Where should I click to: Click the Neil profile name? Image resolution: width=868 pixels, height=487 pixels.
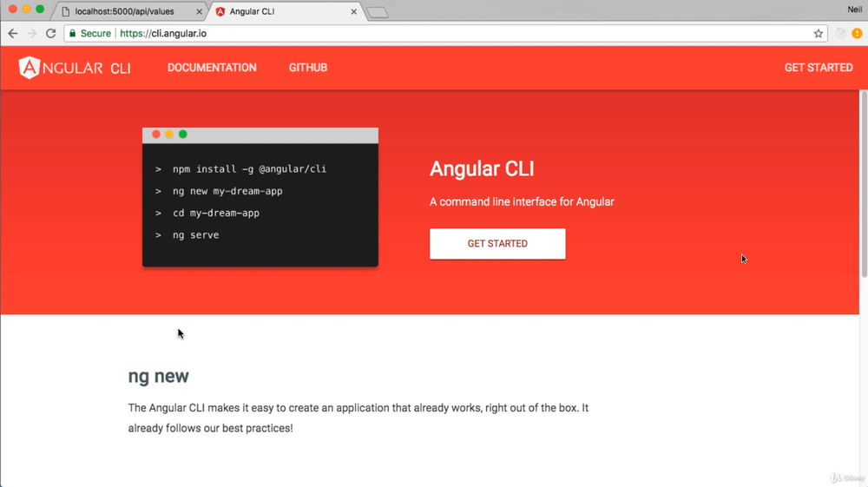854,10
